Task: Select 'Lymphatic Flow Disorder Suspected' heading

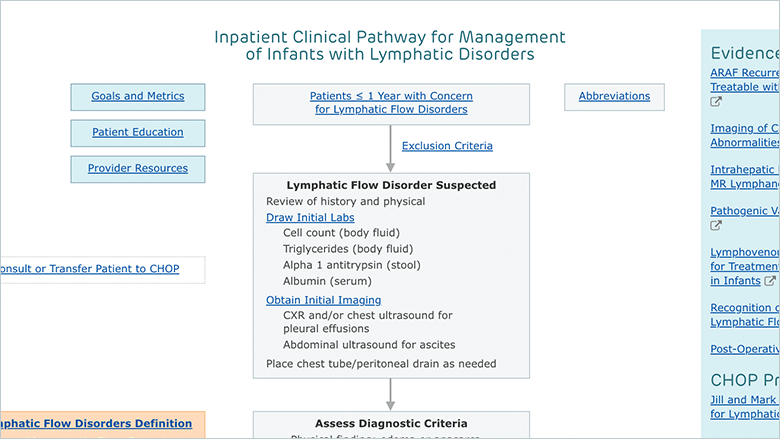Action: pyautogui.click(x=391, y=185)
